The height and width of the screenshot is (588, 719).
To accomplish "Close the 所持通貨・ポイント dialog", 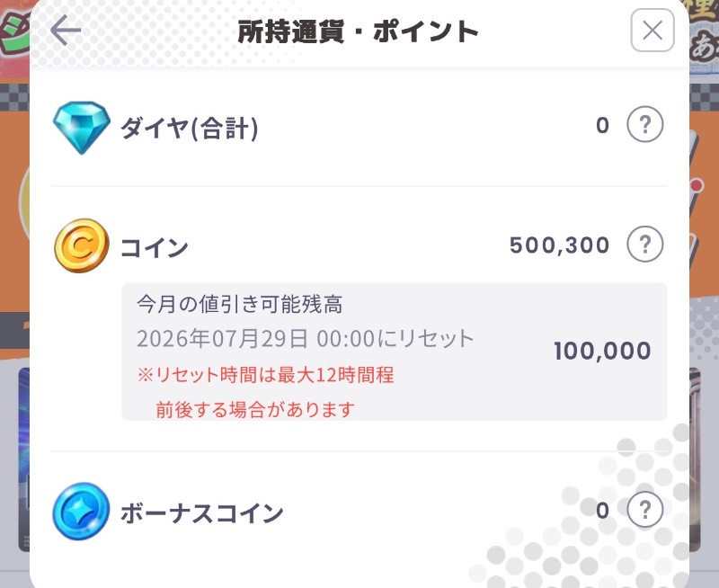I will click(x=652, y=31).
